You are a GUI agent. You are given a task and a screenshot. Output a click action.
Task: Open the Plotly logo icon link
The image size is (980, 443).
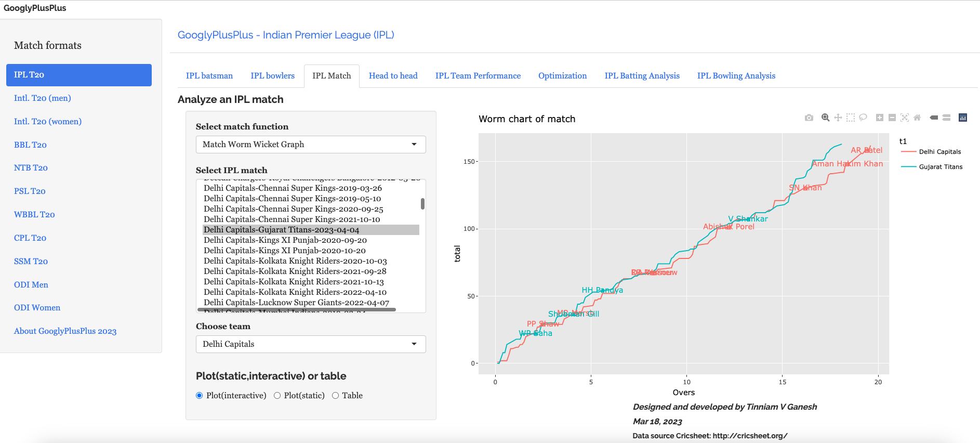[x=963, y=118]
